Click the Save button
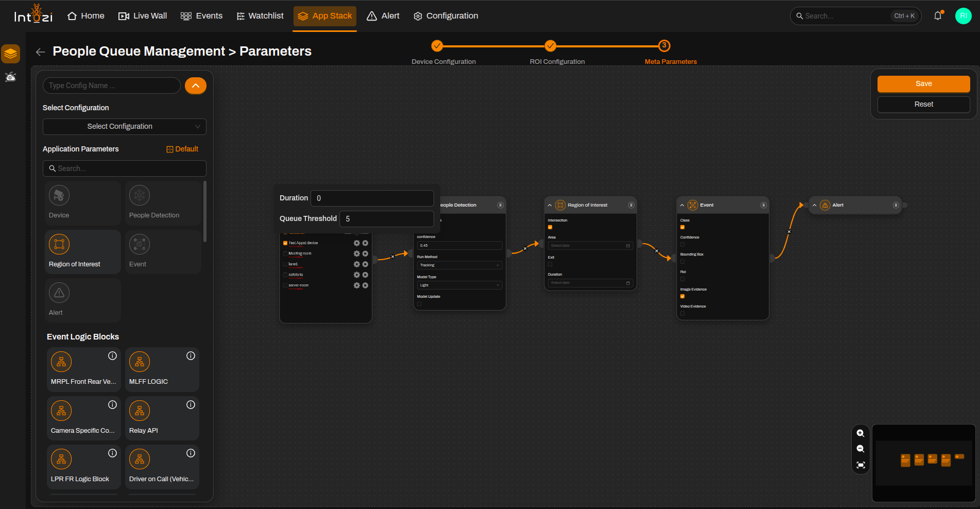The height and width of the screenshot is (509, 980). (923, 84)
